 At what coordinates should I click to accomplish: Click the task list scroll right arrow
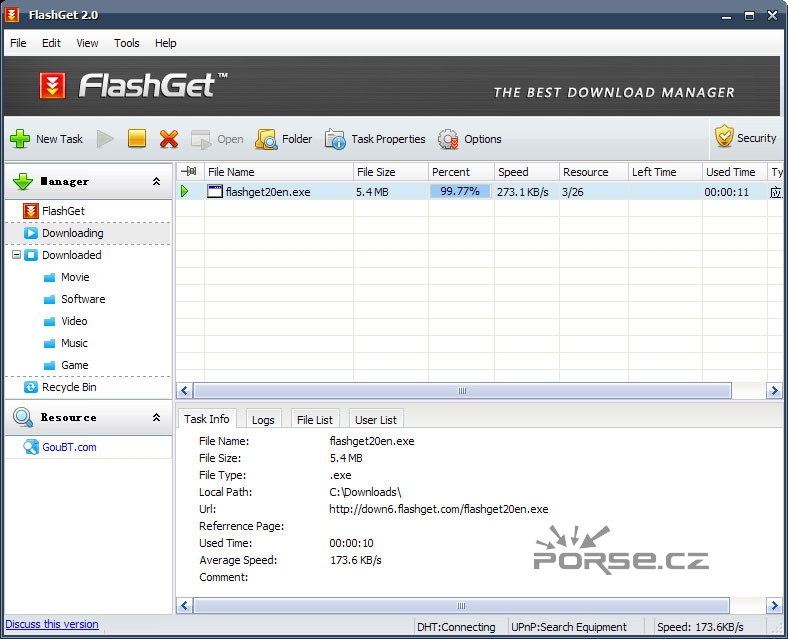point(774,390)
